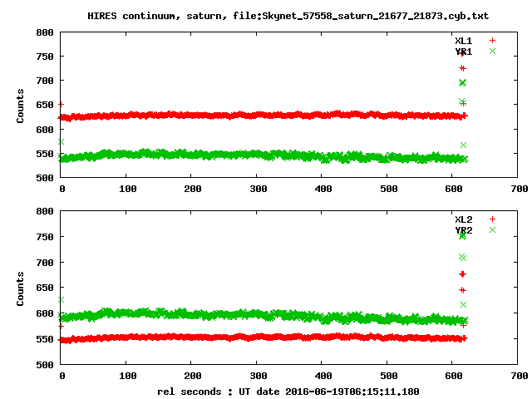
Task: Click bottom plot y-axis tick label 650
Action: pyautogui.click(x=45, y=288)
